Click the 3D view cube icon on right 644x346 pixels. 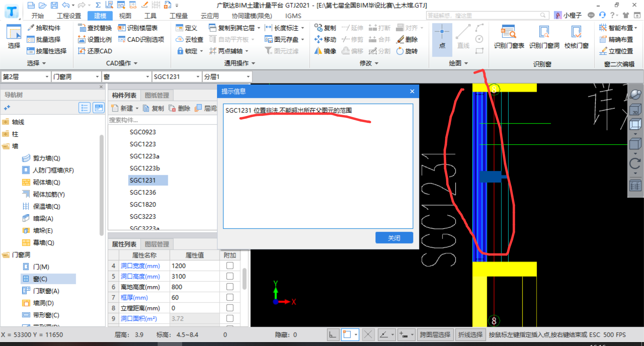pyautogui.click(x=635, y=110)
